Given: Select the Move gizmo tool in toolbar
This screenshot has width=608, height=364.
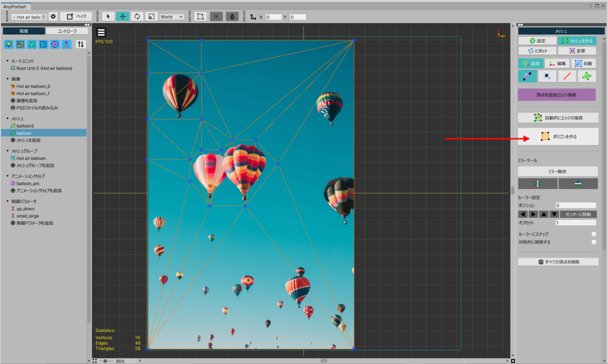Looking at the screenshot, I should pyautogui.click(x=122, y=16).
